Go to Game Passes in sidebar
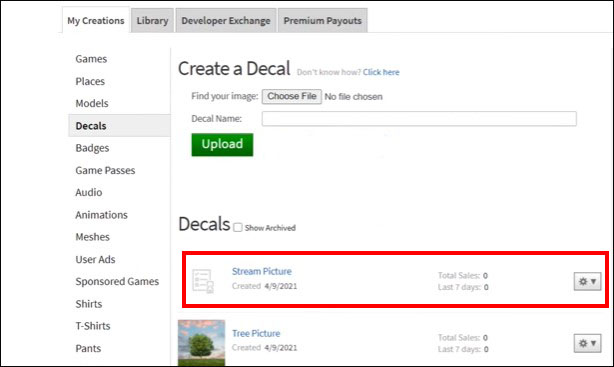The width and height of the screenshot is (614, 367). (x=105, y=170)
